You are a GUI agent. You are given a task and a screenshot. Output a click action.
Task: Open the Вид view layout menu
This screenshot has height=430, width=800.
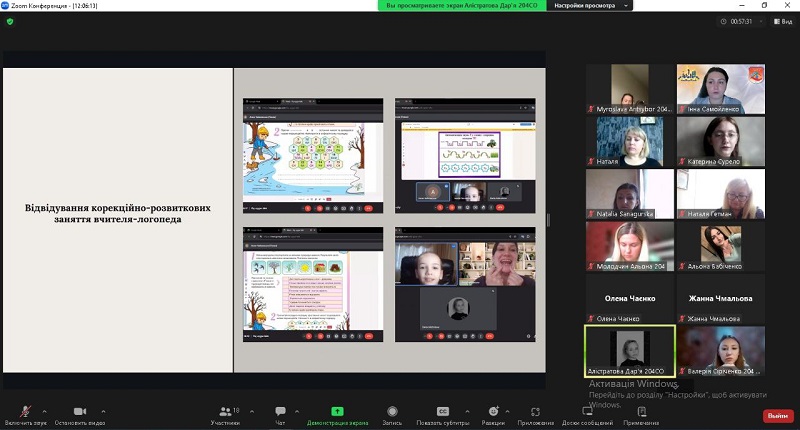click(782, 20)
